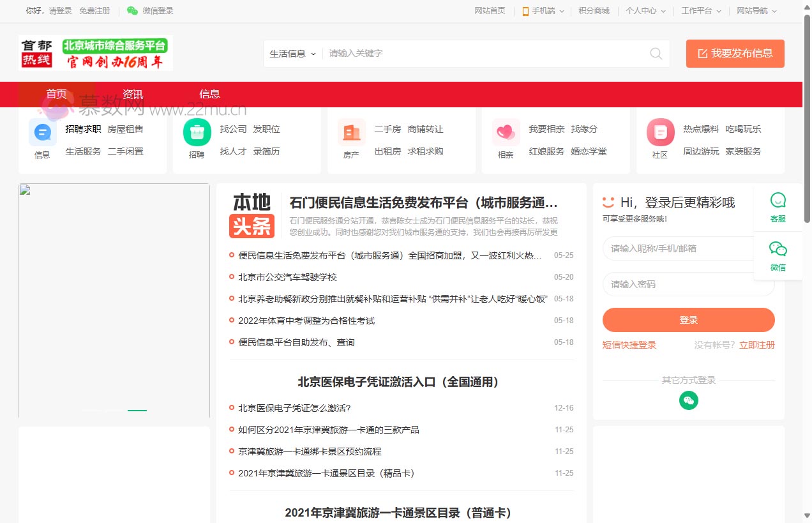This screenshot has width=812, height=523.
Task: Open the 立即注册 registration link
Action: click(757, 344)
